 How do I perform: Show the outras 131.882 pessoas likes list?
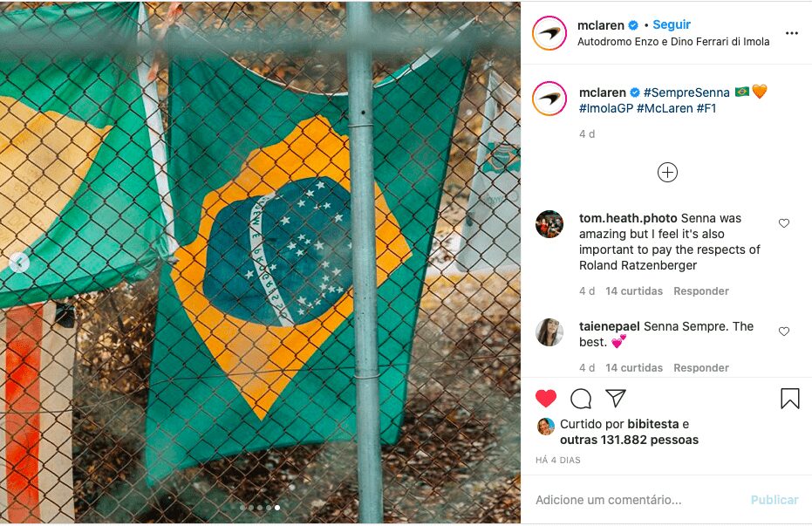[x=629, y=440]
